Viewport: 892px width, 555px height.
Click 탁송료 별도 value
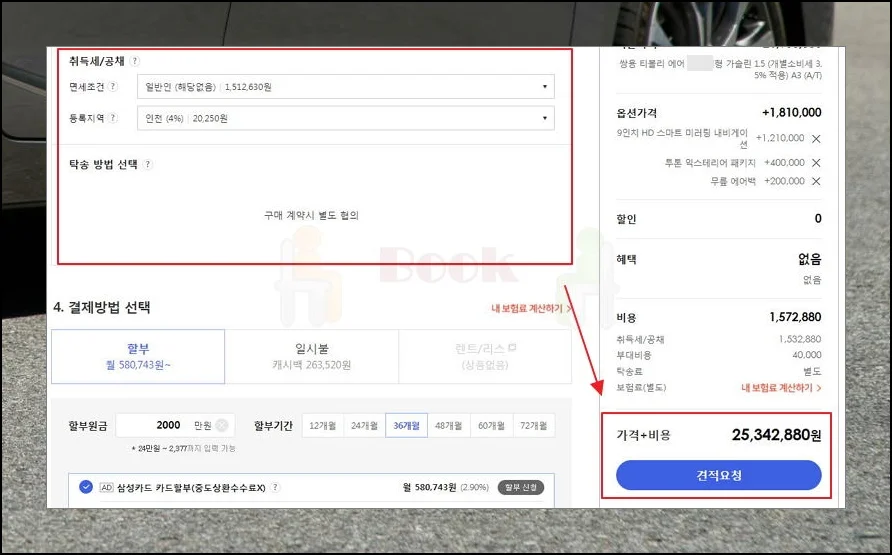tap(812, 371)
